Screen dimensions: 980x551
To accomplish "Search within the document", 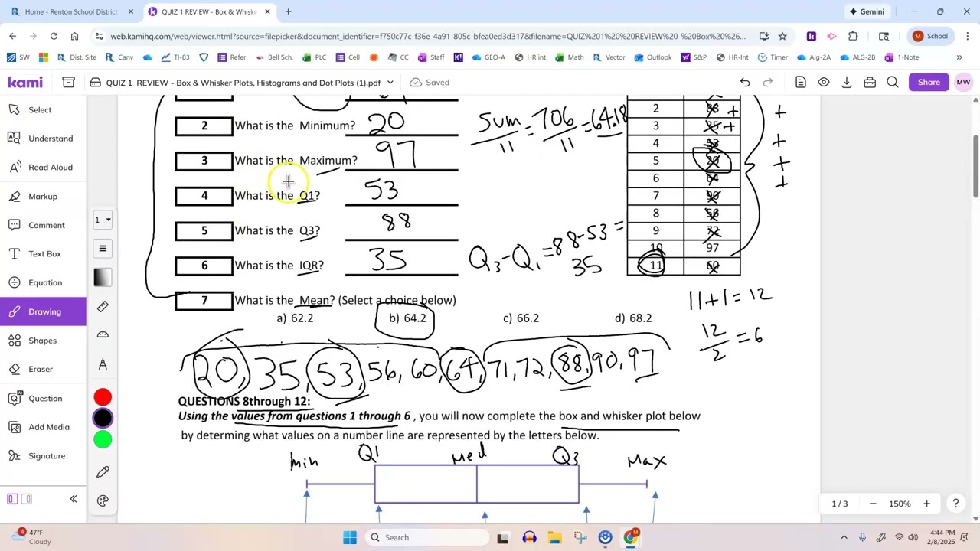I will point(893,82).
